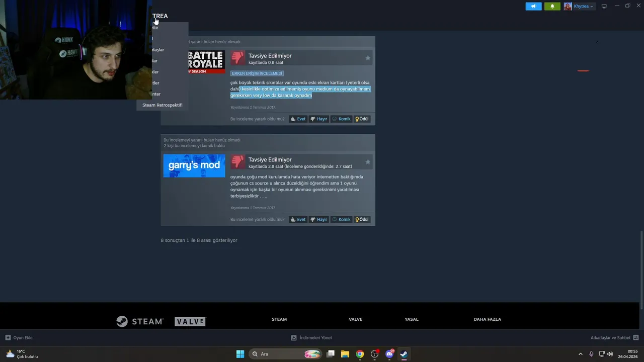The height and width of the screenshot is (362, 644).
Task: Open the green notifications bell
Action: click(552, 6)
